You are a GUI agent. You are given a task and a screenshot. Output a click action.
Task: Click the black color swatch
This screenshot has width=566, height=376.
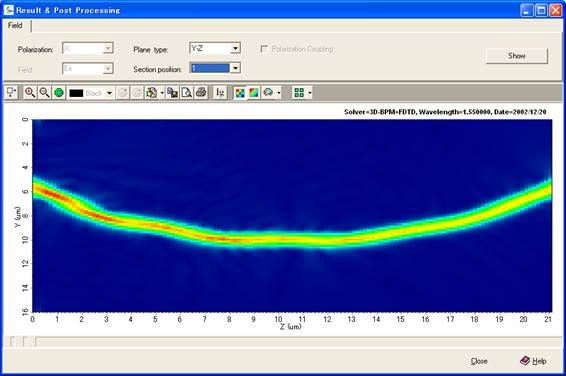click(x=76, y=93)
